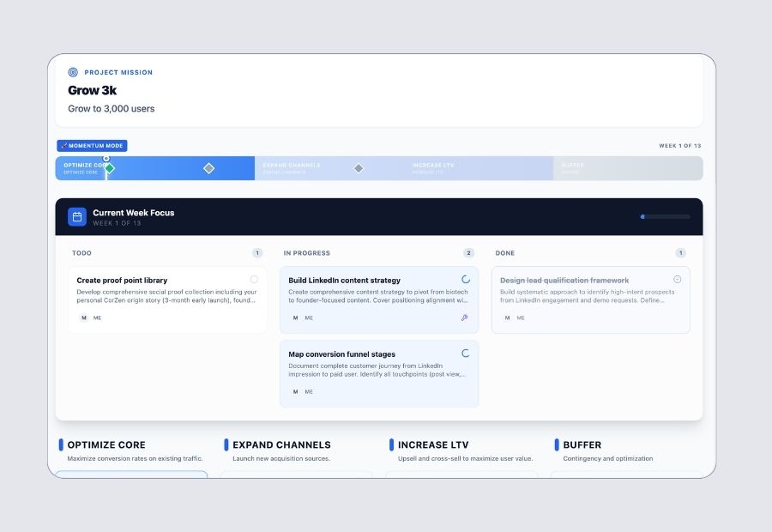Select the OPTIMIZE CORE section heading
This screenshot has width=772, height=532.
coord(106,444)
